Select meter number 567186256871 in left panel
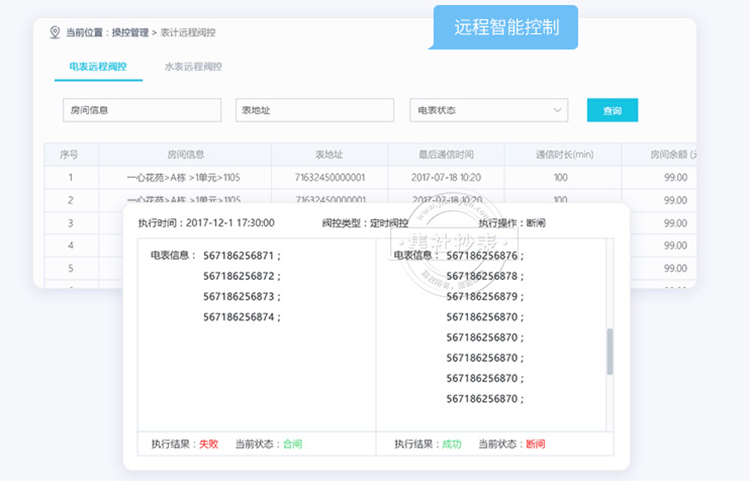 tap(241, 255)
